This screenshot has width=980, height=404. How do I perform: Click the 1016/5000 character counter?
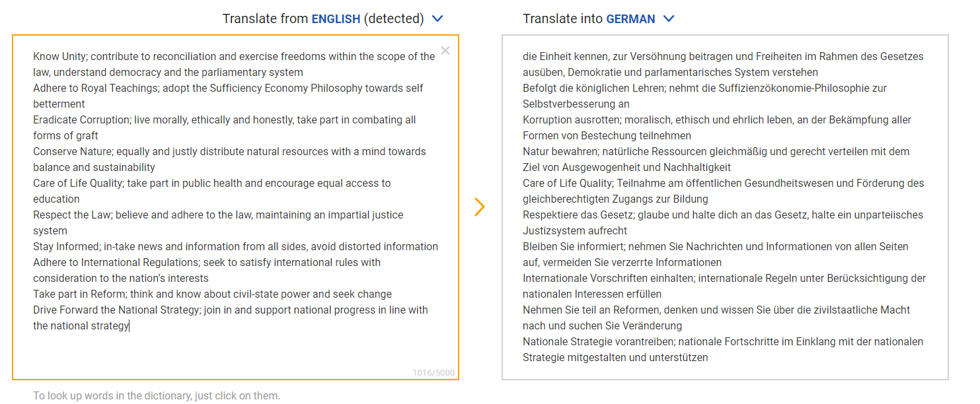(433, 373)
